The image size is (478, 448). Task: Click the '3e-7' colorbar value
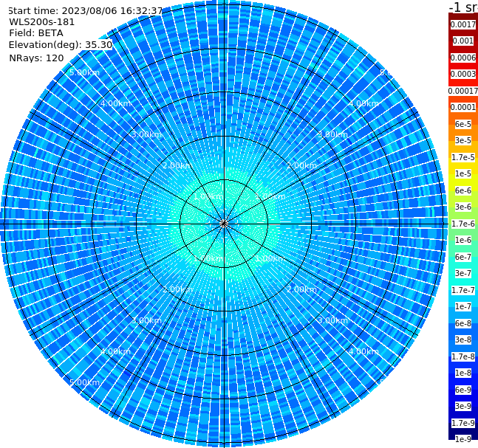click(x=463, y=273)
